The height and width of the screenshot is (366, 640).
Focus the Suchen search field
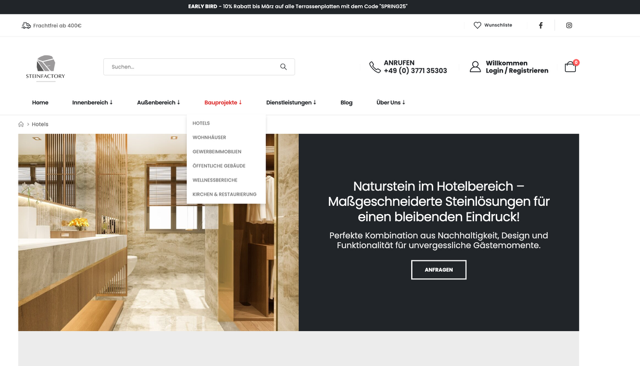(199, 67)
